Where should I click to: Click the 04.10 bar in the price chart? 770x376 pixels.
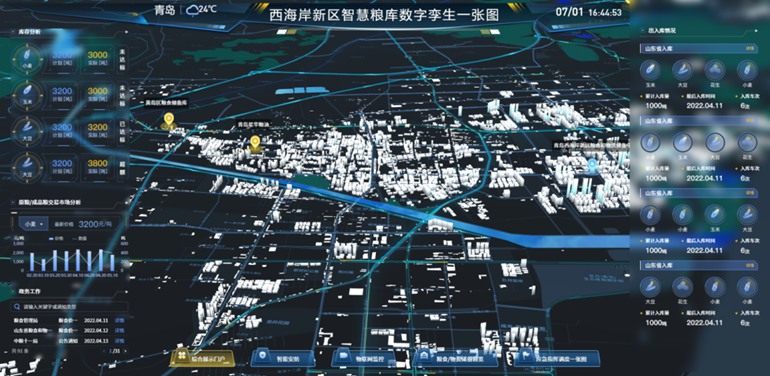coord(78,260)
